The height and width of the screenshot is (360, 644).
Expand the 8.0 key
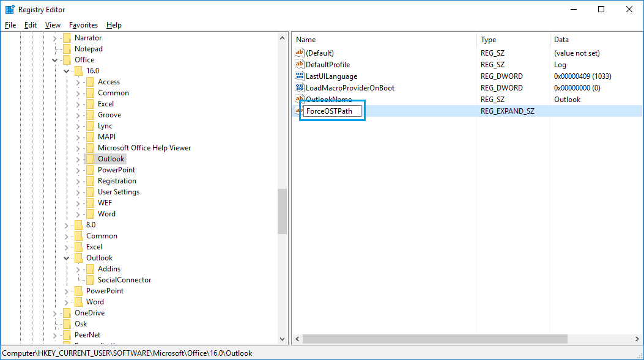(66, 226)
